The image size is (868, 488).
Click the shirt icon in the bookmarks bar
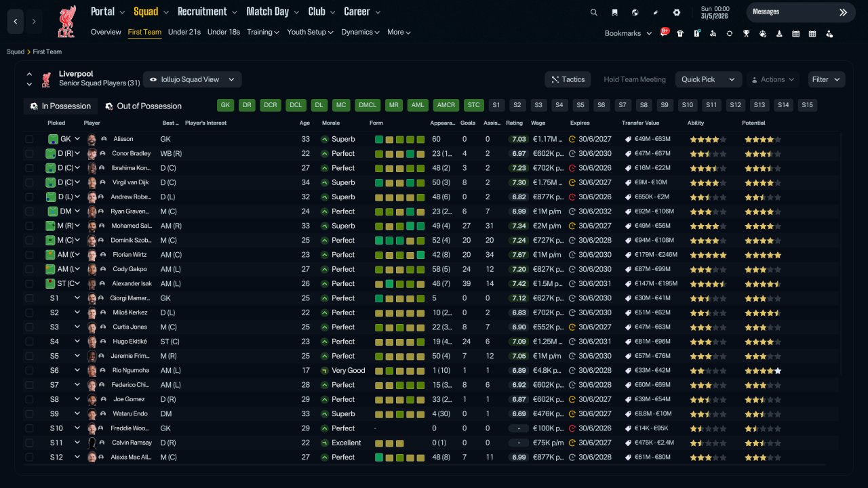click(680, 33)
